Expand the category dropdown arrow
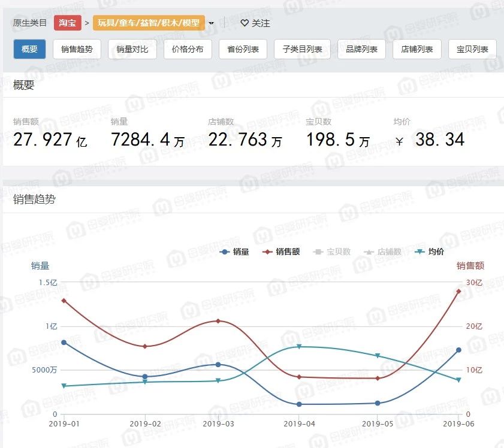Screen dimensions: 504x448 coord(212,23)
